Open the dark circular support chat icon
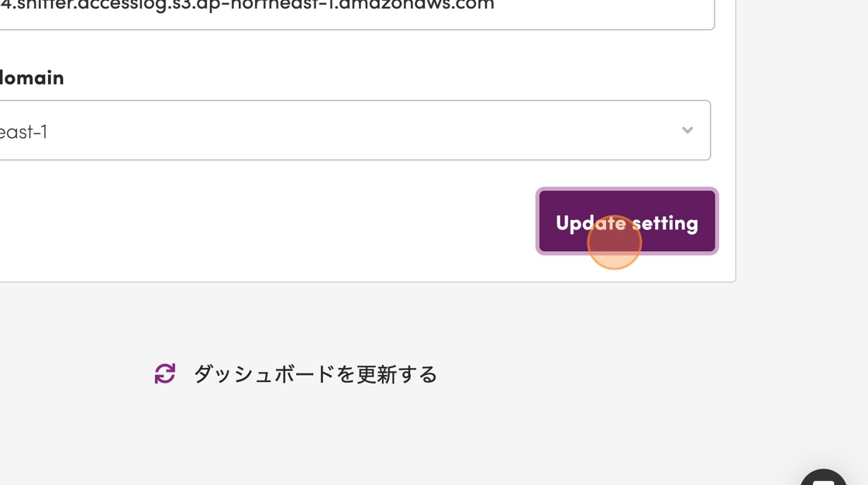Screen dimensions: 868x485 [x=823, y=477]
